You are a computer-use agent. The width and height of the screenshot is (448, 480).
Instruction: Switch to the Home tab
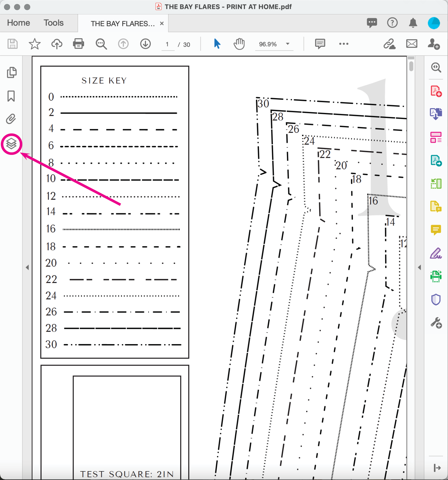(x=19, y=23)
